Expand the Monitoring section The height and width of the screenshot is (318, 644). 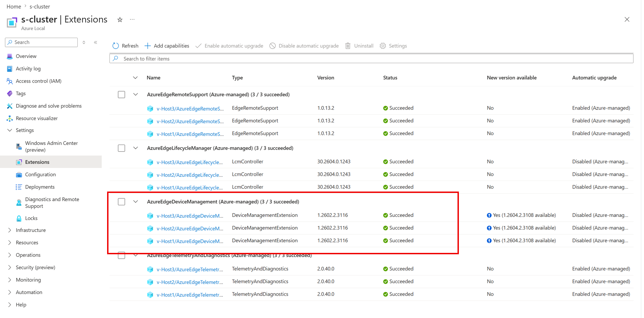pyautogui.click(x=10, y=280)
